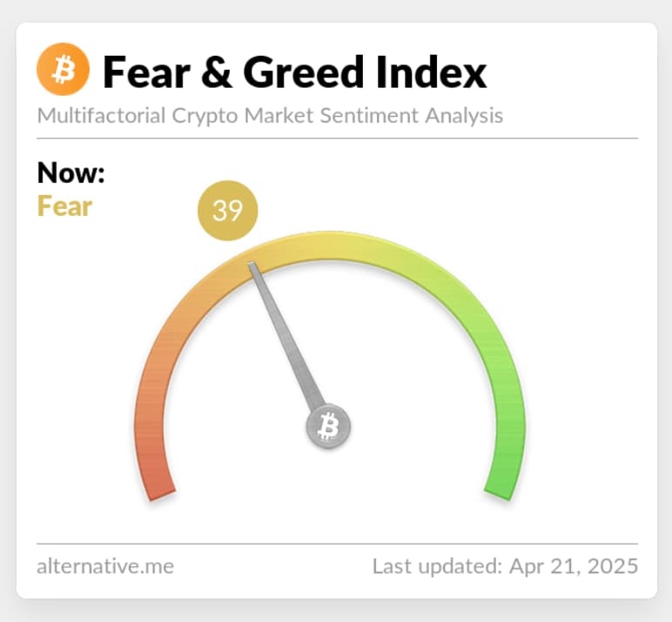Click the pointed tip of the gauge needle
The height and width of the screenshot is (622, 672).
click(253, 266)
